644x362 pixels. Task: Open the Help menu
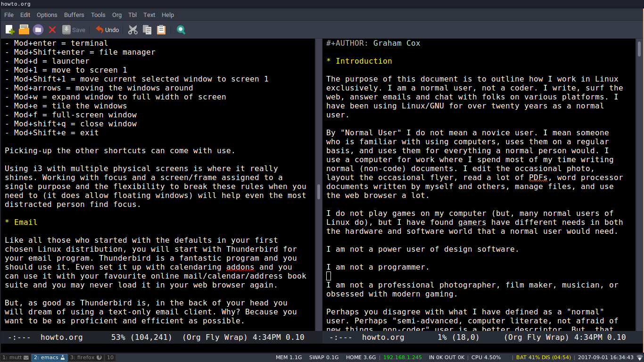(x=168, y=15)
